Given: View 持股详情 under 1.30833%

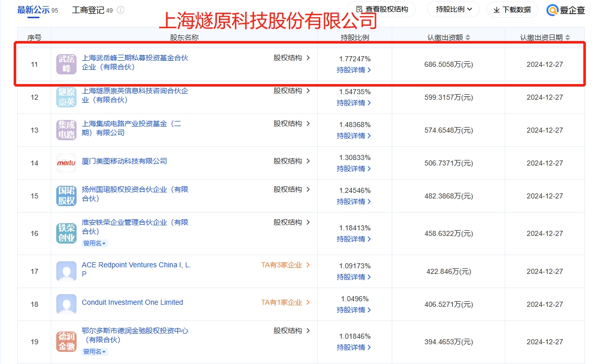Looking at the screenshot, I should [x=354, y=169].
